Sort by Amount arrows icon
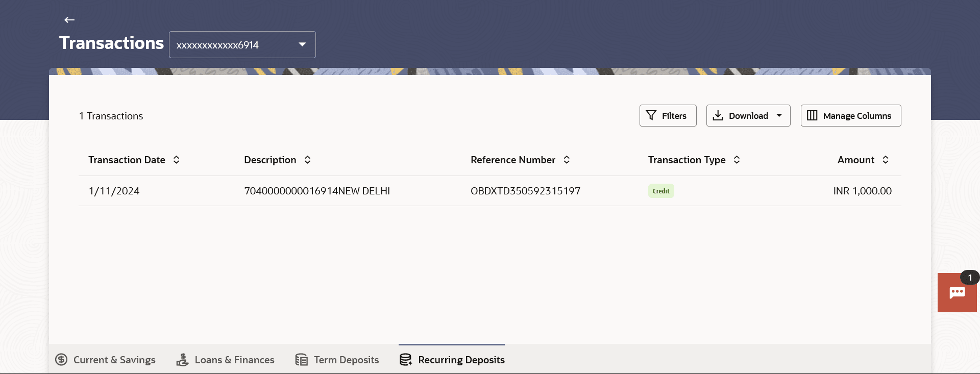Image resolution: width=980 pixels, height=374 pixels. click(x=886, y=160)
